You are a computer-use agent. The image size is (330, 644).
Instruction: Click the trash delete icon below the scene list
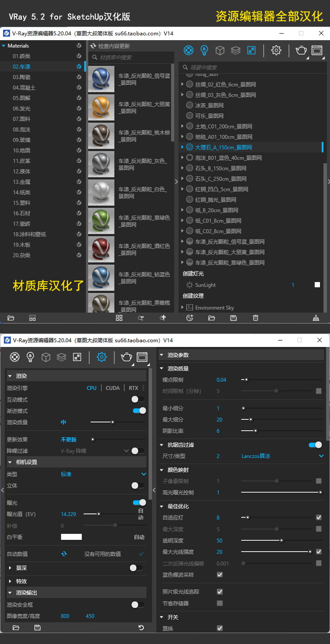[x=256, y=318]
